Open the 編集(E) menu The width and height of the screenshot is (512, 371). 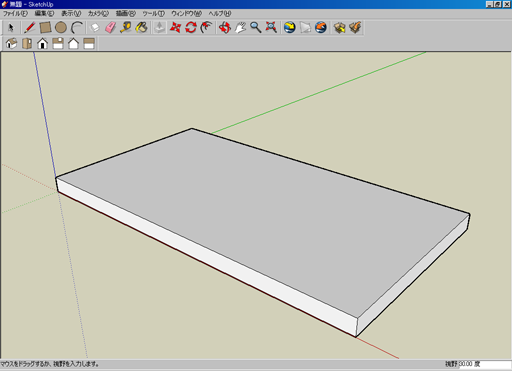click(44, 13)
